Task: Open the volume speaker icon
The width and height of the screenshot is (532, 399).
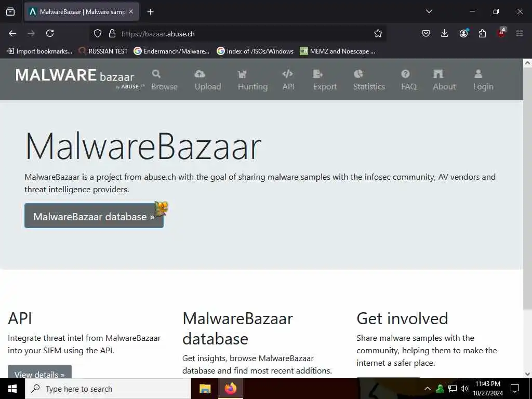Action: point(464,389)
